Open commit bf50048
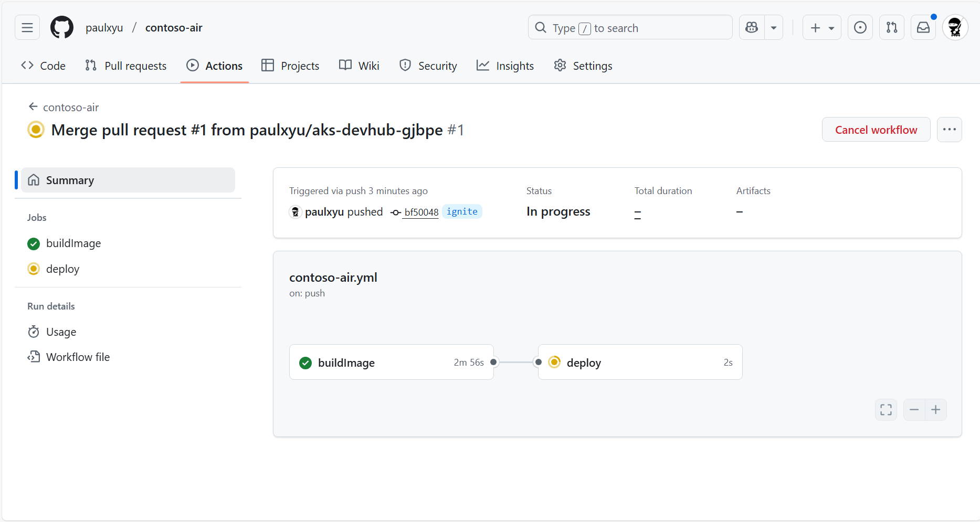980x522 pixels. tap(420, 212)
